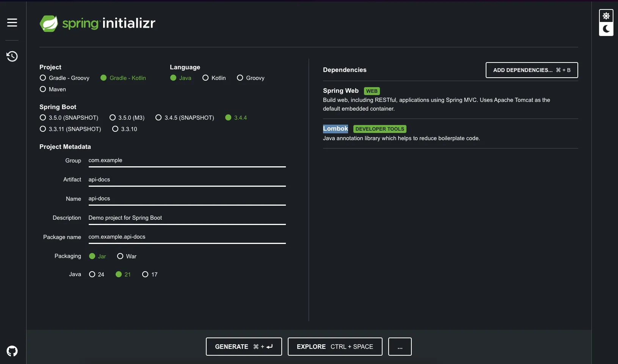Select Gradle - Groovy project
This screenshot has width=618, height=364.
[64, 78]
